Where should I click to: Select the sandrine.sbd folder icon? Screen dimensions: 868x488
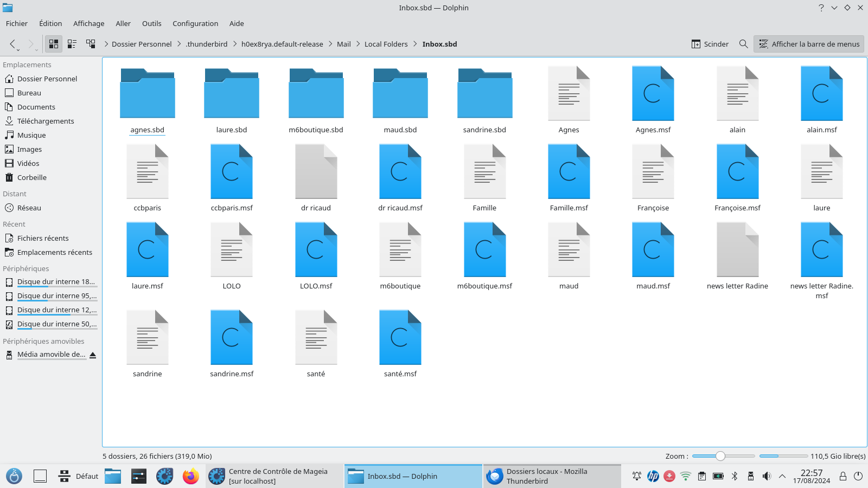click(485, 93)
